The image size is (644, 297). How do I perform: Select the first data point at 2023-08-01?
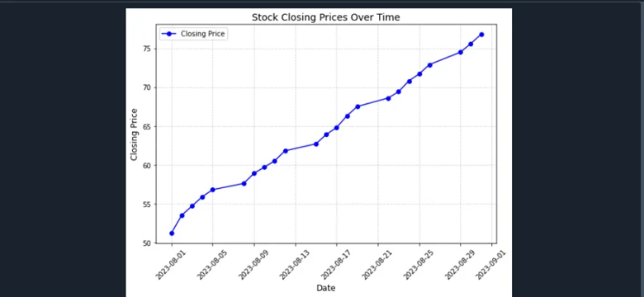(172, 233)
